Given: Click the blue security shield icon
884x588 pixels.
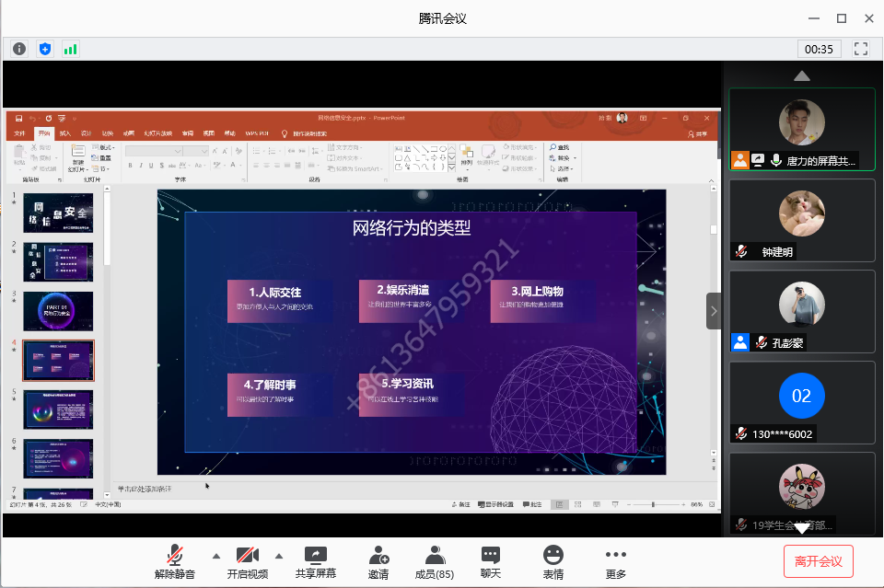Looking at the screenshot, I should point(45,49).
